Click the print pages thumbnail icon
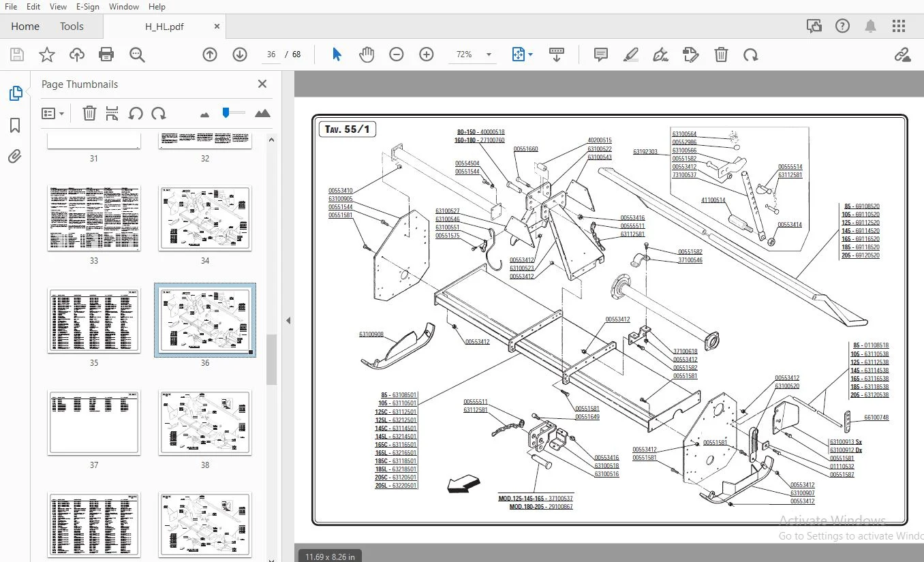 coord(112,113)
